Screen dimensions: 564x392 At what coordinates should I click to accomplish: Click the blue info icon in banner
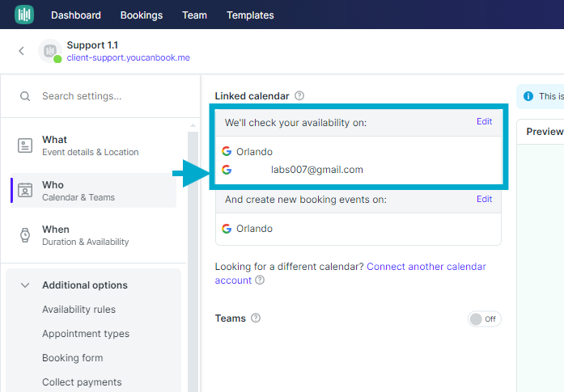pos(528,96)
